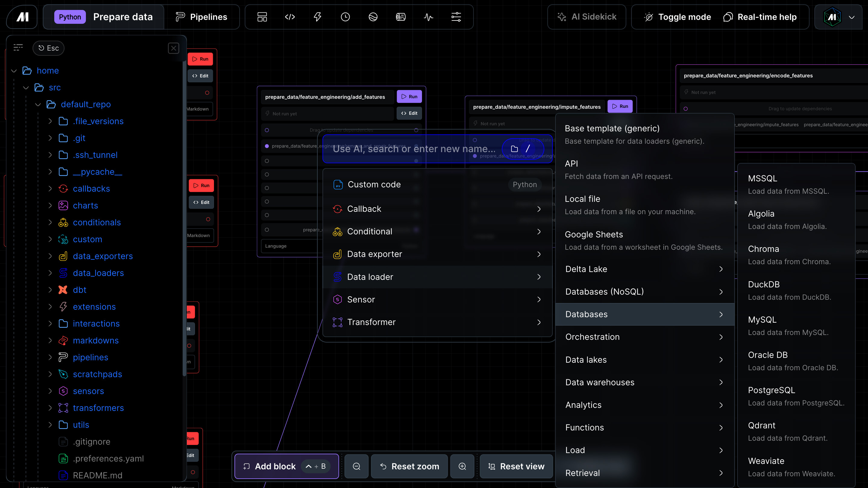Choose Data exporter block type

[437, 254]
